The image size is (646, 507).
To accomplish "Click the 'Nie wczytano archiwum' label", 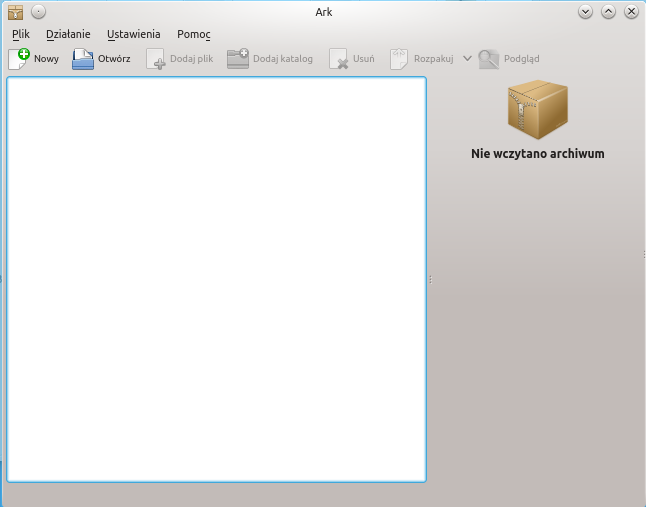I will pos(538,154).
